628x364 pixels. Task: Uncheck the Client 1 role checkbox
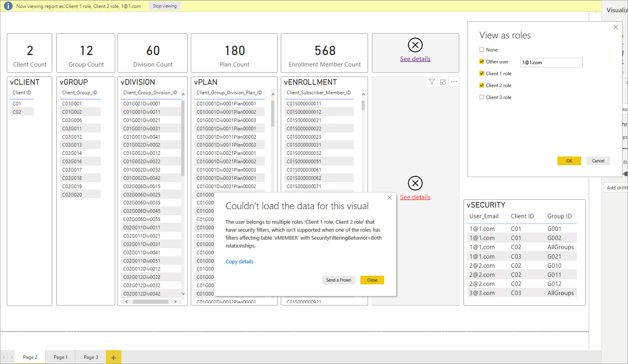pyautogui.click(x=482, y=73)
